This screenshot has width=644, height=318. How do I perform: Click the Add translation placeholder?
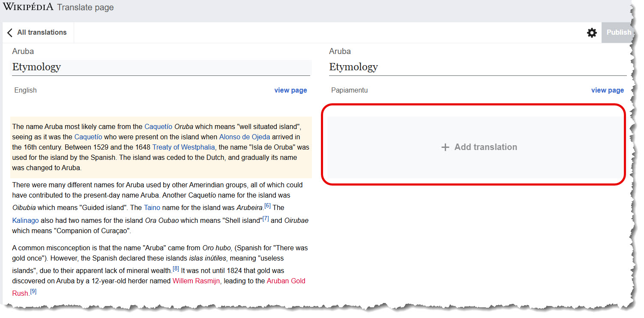475,147
